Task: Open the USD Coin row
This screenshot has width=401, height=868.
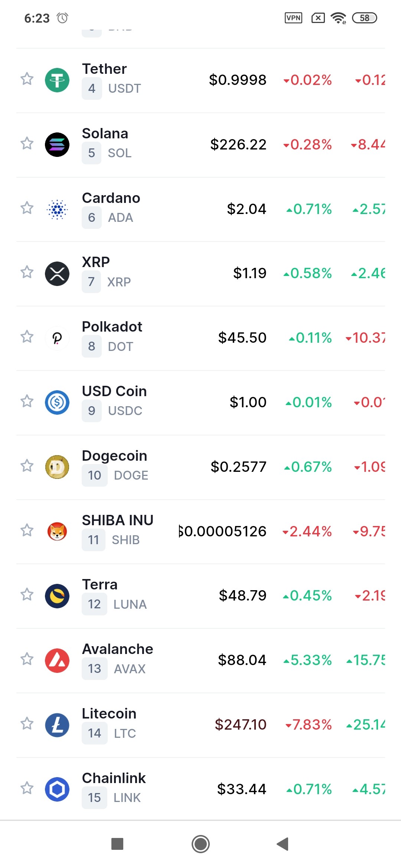Action: 200,402
